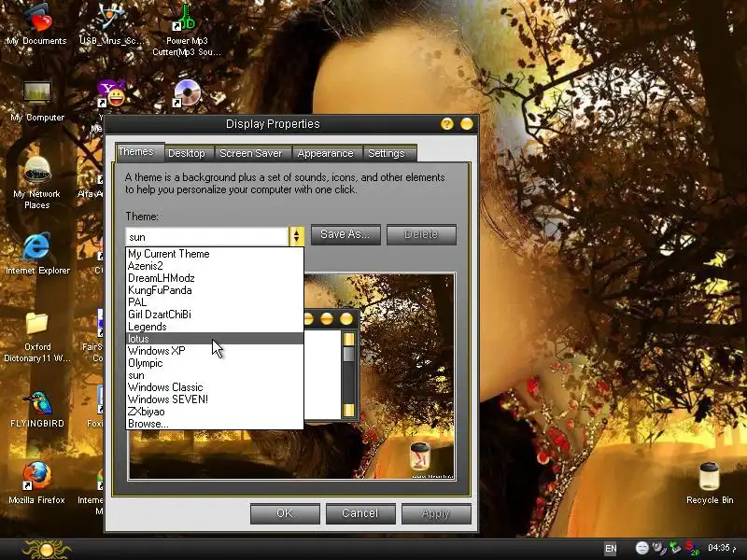Choose the Windows SEVEN! theme

point(215,399)
